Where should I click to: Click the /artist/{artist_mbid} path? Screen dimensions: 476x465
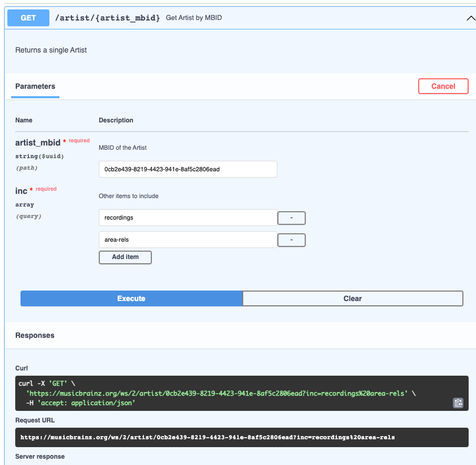coord(108,18)
